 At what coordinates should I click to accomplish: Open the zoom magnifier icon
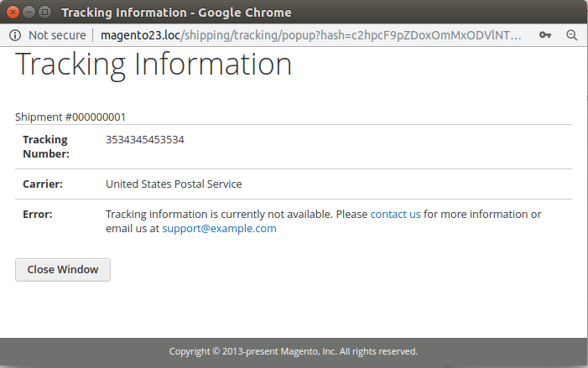(571, 35)
